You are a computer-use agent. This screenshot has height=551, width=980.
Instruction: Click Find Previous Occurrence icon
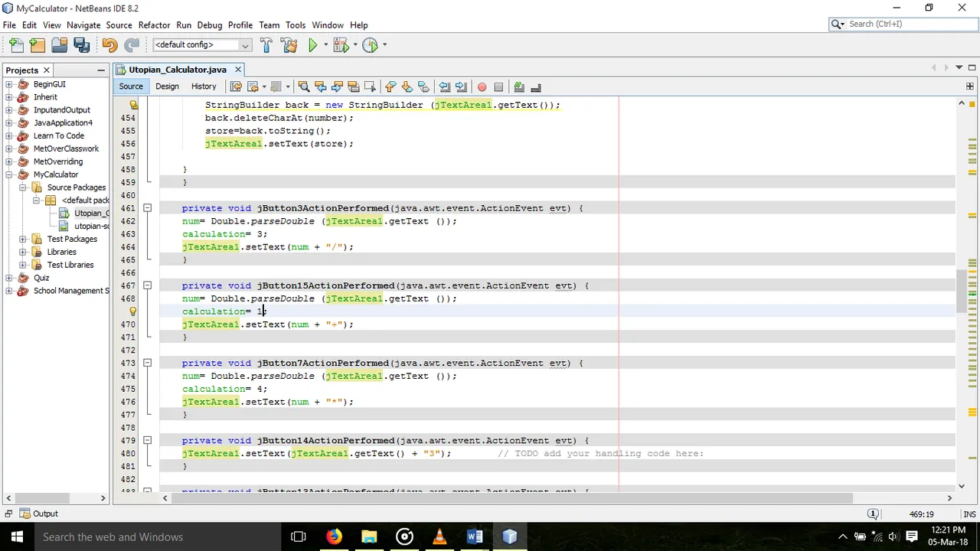coord(320,86)
